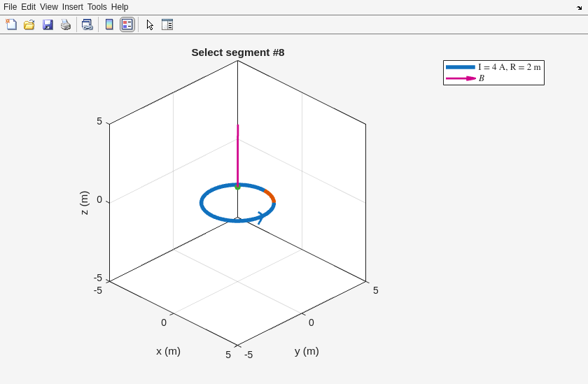Viewport: 588px width, 384px height.
Task: Open a file with the folder icon
Action: tap(29, 24)
